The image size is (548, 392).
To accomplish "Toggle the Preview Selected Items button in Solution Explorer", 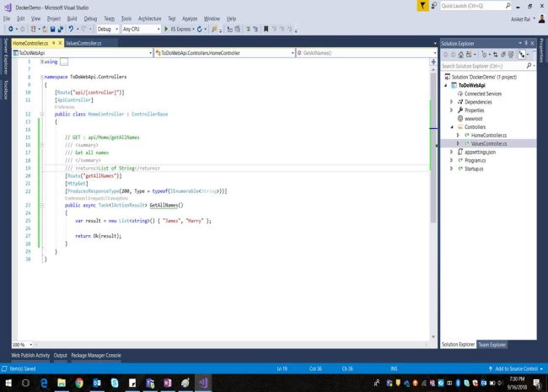I will tap(522, 55).
